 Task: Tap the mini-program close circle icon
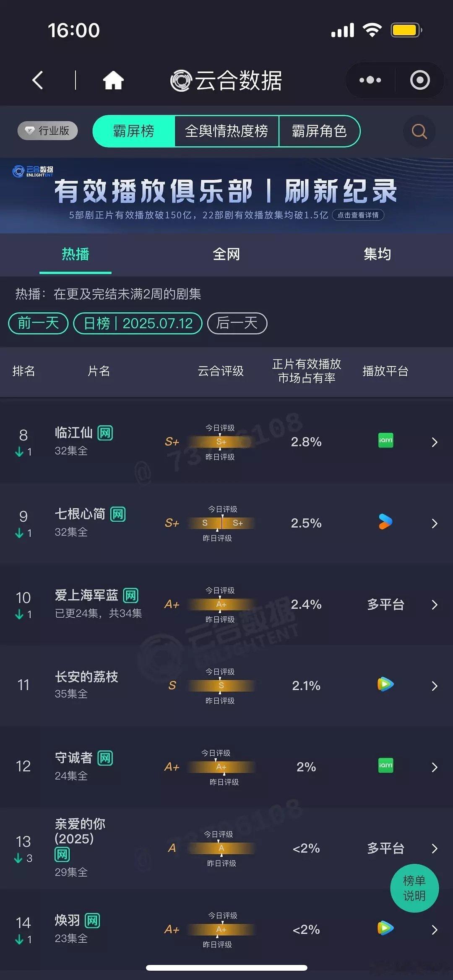pyautogui.click(x=420, y=80)
